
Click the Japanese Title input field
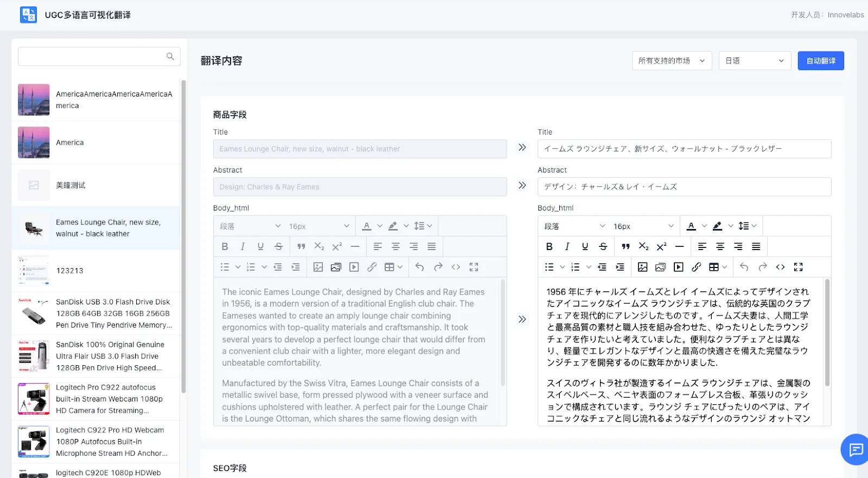tap(684, 149)
